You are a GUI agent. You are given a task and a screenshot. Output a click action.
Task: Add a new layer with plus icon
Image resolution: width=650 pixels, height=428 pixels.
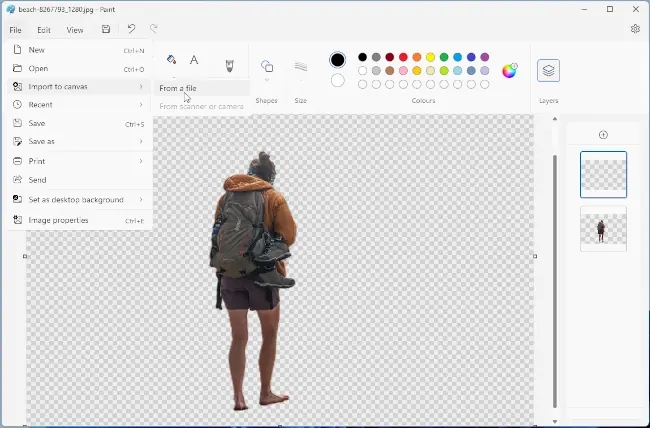click(x=603, y=135)
